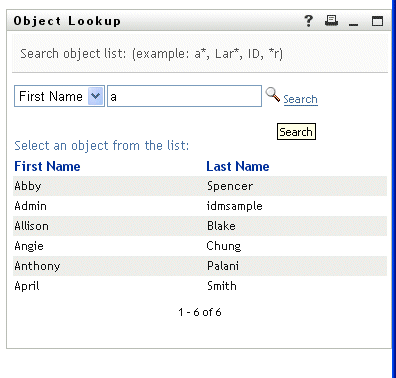Click the magnifying glass search icon
This screenshot has height=378, width=396.
point(272,94)
